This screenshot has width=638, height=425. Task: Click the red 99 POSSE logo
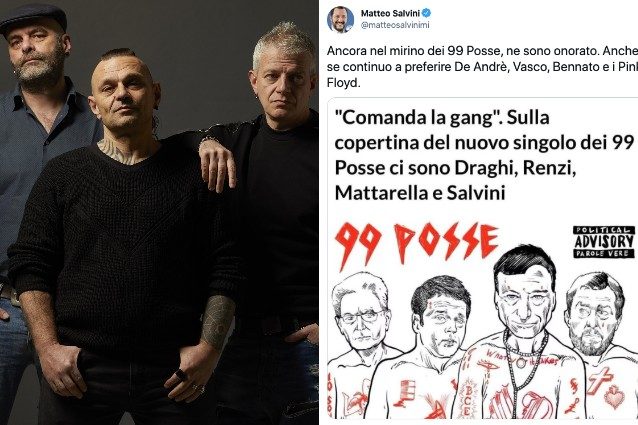click(416, 244)
